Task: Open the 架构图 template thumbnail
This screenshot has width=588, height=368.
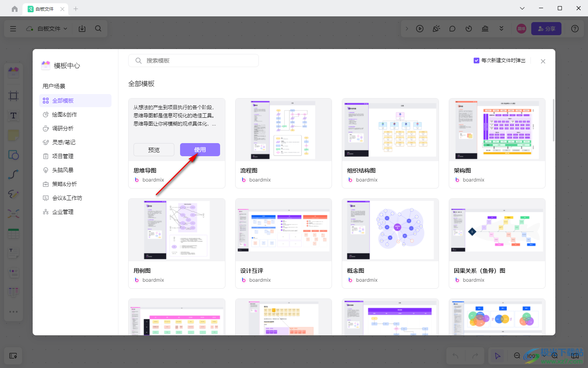Action: coord(497,130)
